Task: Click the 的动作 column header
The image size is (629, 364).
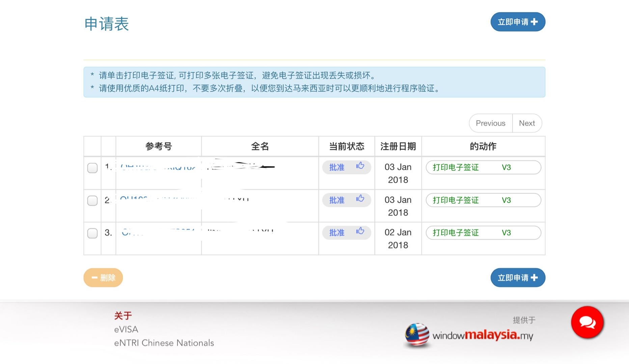Action: pos(483,146)
